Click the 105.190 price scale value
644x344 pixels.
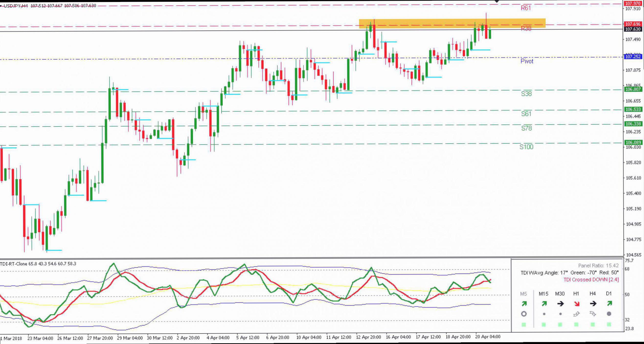(633, 208)
